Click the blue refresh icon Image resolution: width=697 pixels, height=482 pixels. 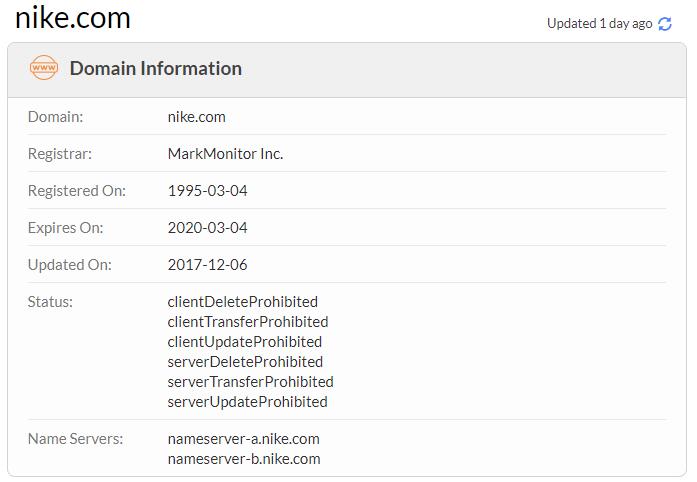(x=665, y=24)
